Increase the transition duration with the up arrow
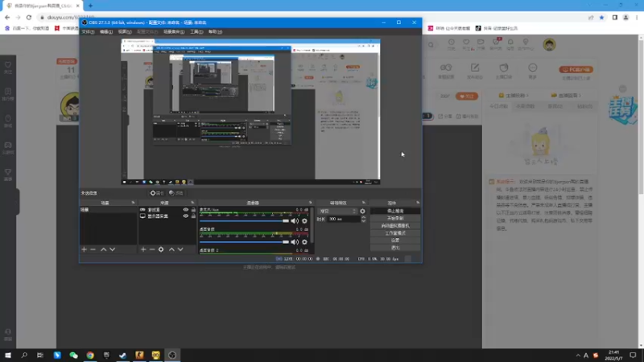 363,217
